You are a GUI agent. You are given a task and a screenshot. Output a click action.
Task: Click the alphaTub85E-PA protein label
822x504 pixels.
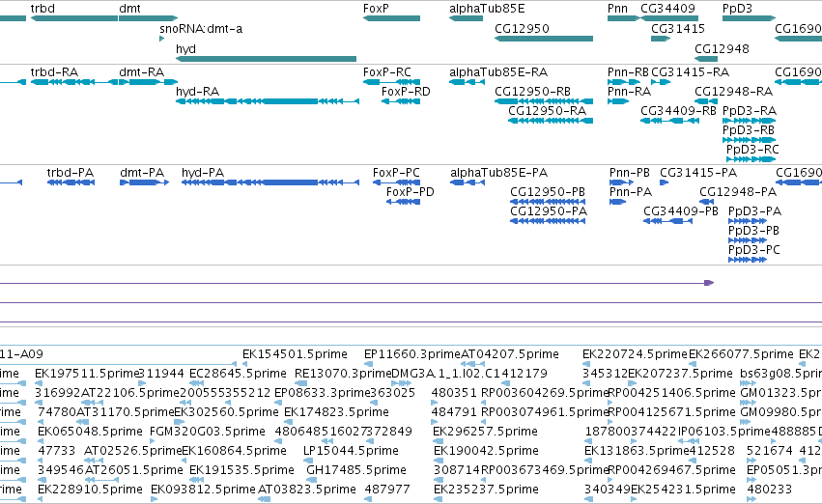pos(498,173)
